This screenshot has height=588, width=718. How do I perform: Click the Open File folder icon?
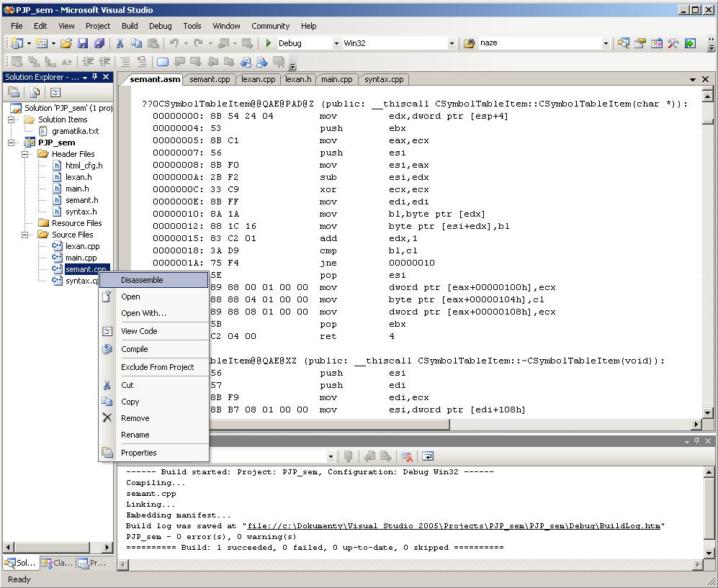coord(66,43)
